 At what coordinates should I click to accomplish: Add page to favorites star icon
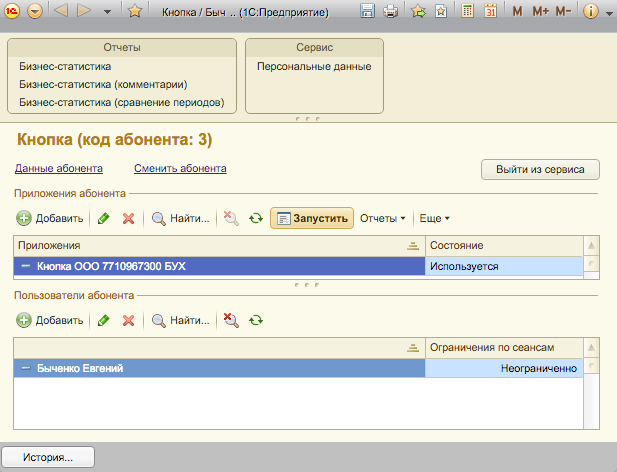pyautogui.click(x=135, y=11)
